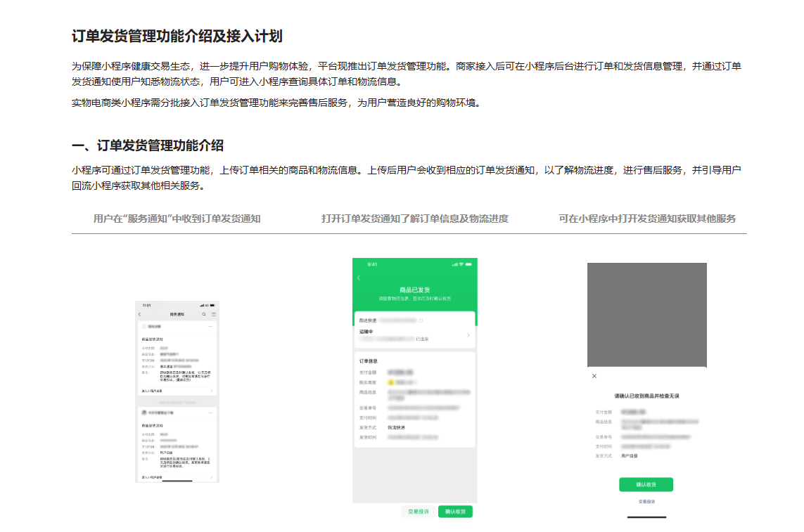Click the 服务通知 phone screenshot thumbnail
The height and width of the screenshot is (532, 804).
point(177,391)
